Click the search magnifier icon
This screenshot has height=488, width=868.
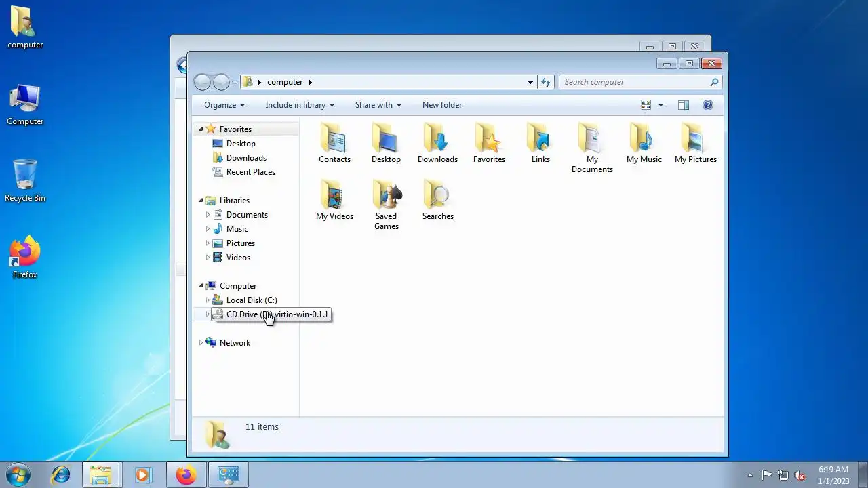pos(714,82)
